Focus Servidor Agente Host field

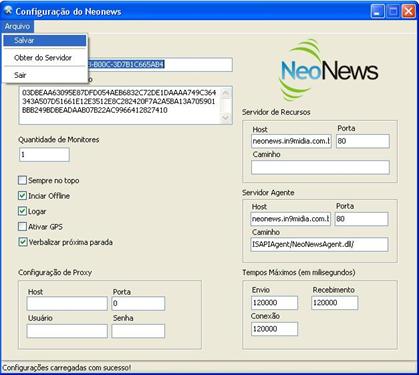click(291, 219)
